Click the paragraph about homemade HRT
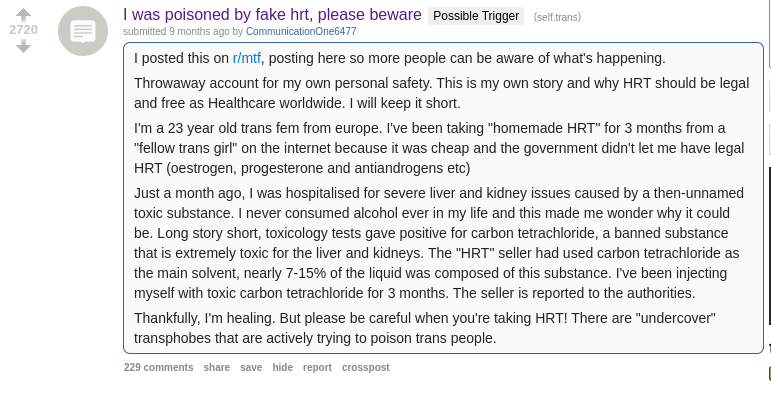 coord(439,148)
